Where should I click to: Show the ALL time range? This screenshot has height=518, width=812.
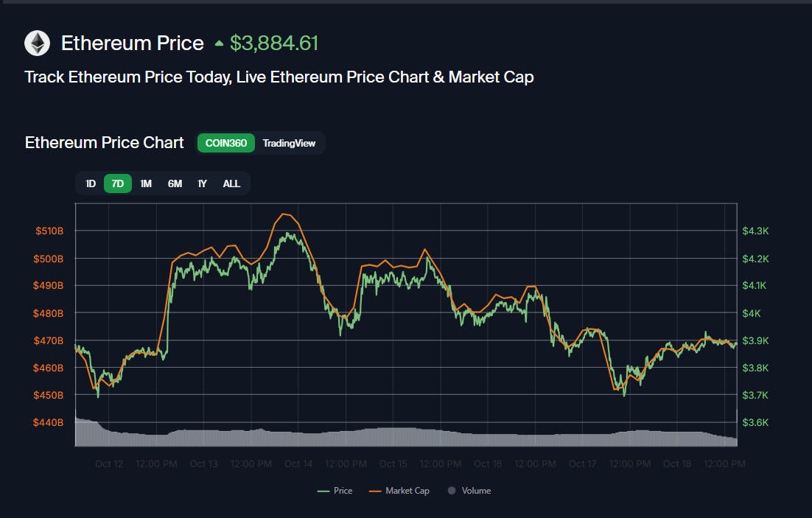(231, 183)
